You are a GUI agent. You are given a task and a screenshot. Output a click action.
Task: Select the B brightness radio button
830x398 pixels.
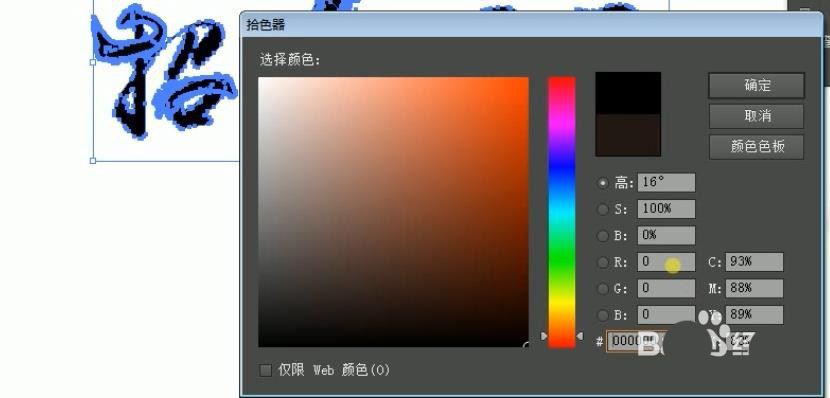tap(602, 236)
